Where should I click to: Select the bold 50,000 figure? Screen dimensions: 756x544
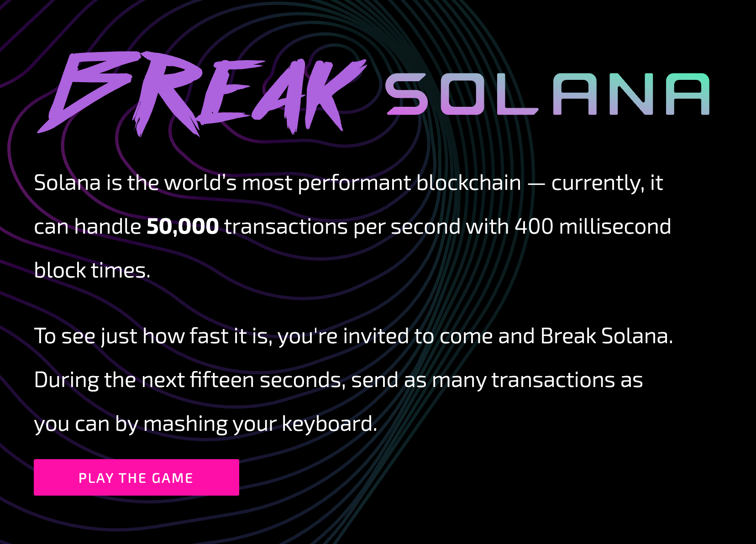(183, 227)
